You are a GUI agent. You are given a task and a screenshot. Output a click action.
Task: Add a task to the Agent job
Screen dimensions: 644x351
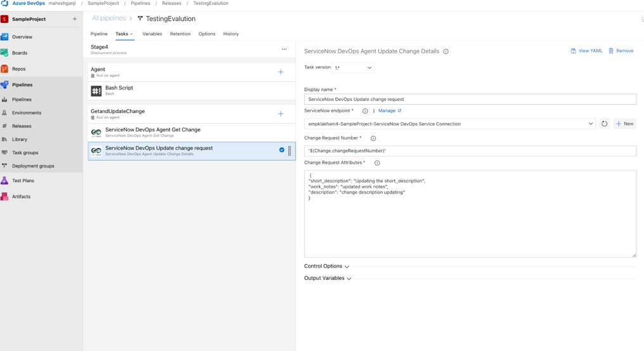pyautogui.click(x=281, y=72)
